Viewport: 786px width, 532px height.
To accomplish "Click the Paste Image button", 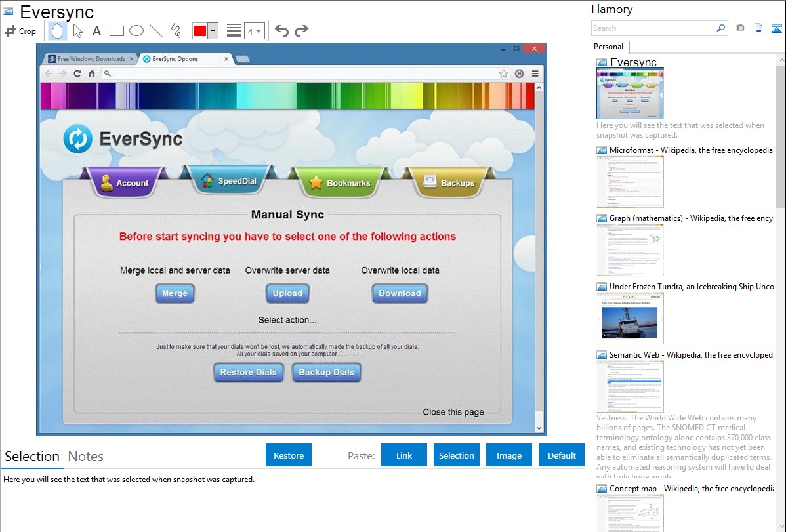I will [508, 455].
